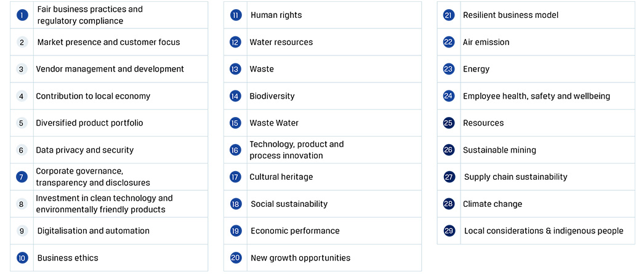Image resolution: width=644 pixels, height=274 pixels.
Task: Select 'Economic performance' row
Action: pyautogui.click(x=295, y=231)
